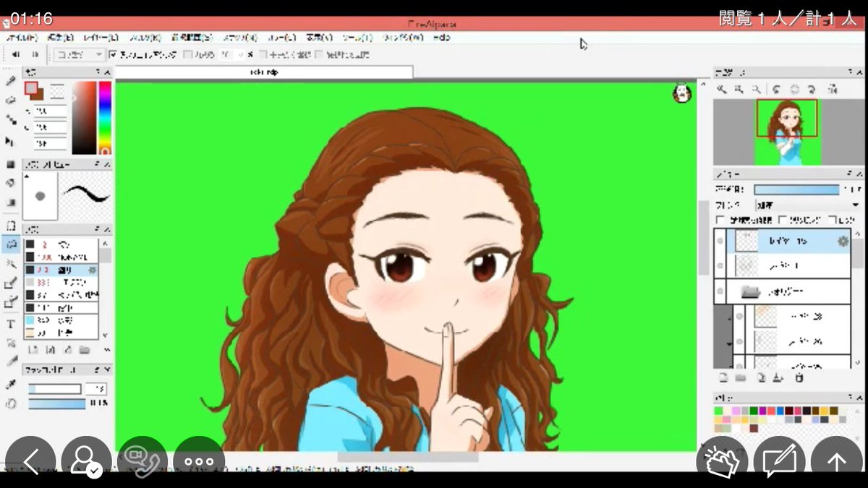Select the Lasso selection tool

(10, 245)
